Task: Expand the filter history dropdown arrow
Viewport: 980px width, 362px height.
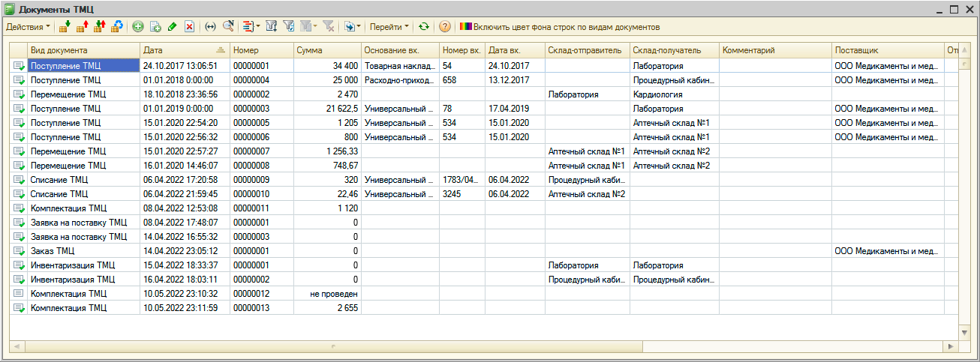Action: click(316, 27)
